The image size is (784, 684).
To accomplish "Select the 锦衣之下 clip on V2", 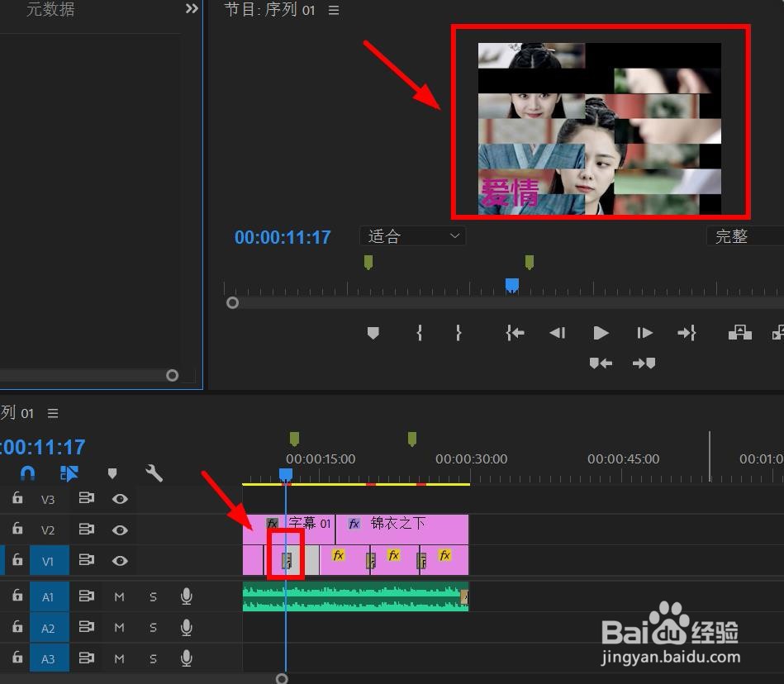I will 402,529.
